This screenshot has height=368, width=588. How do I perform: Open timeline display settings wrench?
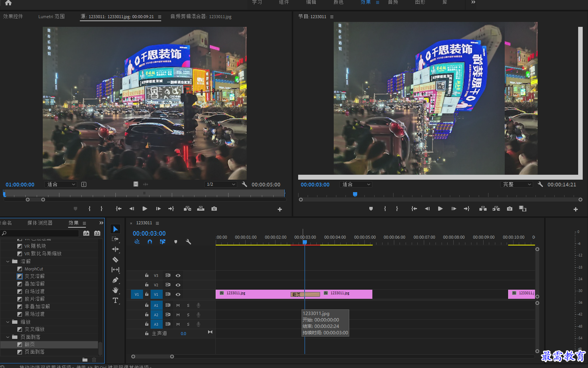point(188,242)
